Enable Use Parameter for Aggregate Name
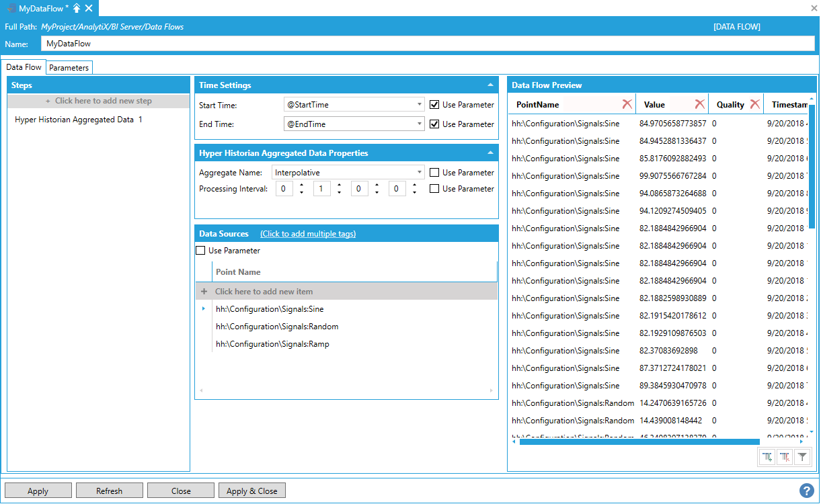Image resolution: width=821 pixels, height=504 pixels. point(435,173)
